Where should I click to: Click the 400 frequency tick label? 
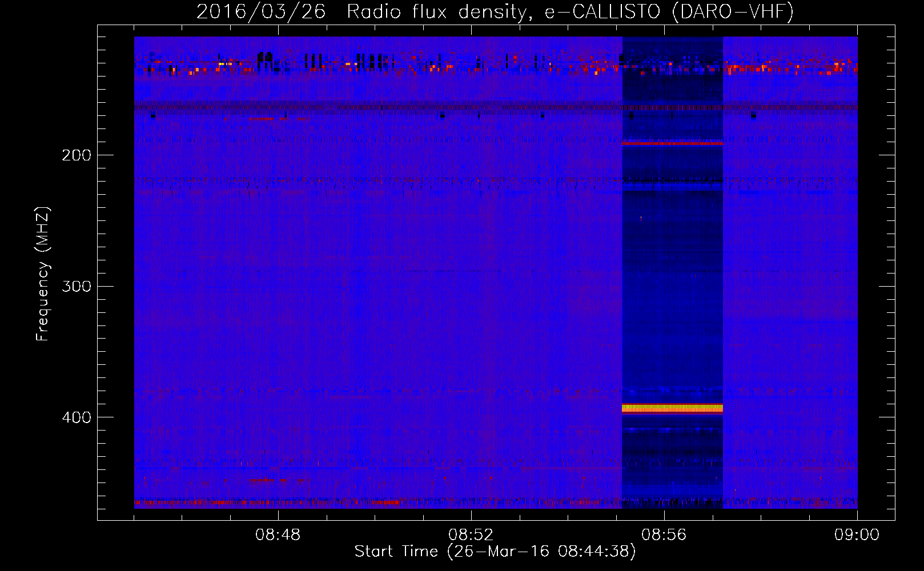[77, 417]
